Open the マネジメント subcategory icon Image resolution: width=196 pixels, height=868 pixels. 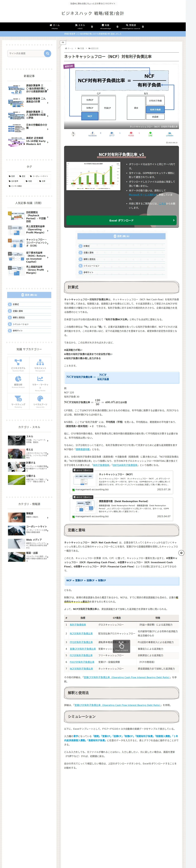click(x=40, y=365)
